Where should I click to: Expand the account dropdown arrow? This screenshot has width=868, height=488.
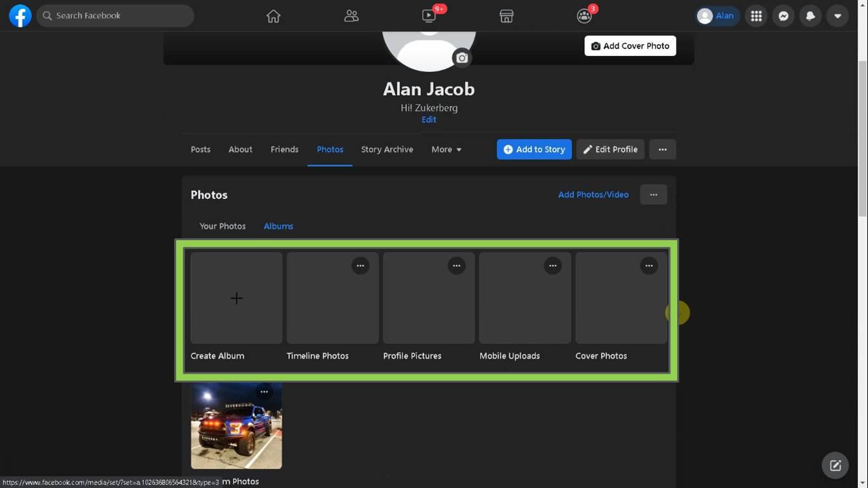pyautogui.click(x=837, y=16)
